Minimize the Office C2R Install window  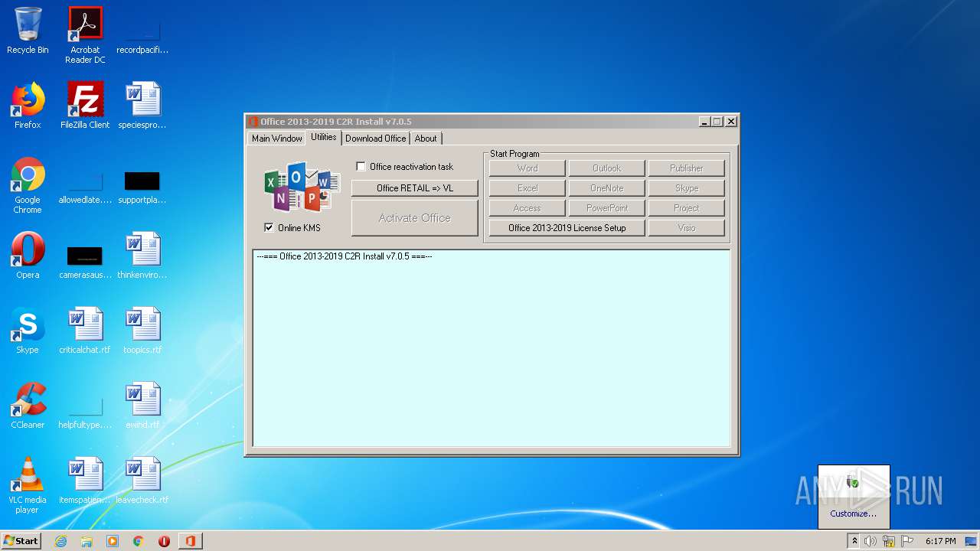pyautogui.click(x=704, y=122)
